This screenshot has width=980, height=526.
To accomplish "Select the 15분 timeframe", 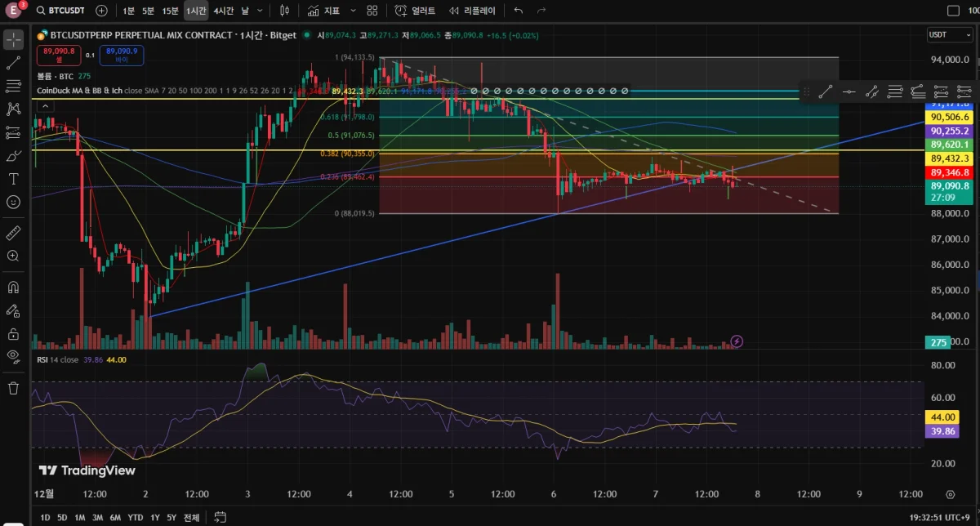I will coord(170,11).
